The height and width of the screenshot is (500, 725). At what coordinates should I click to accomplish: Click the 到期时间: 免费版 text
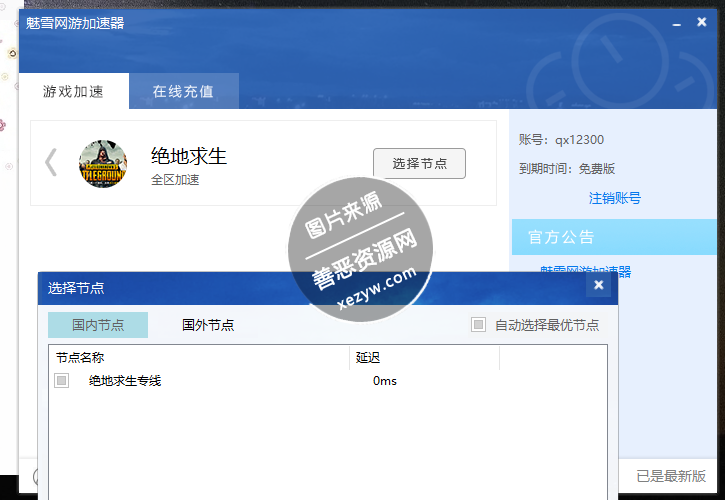pos(567,169)
